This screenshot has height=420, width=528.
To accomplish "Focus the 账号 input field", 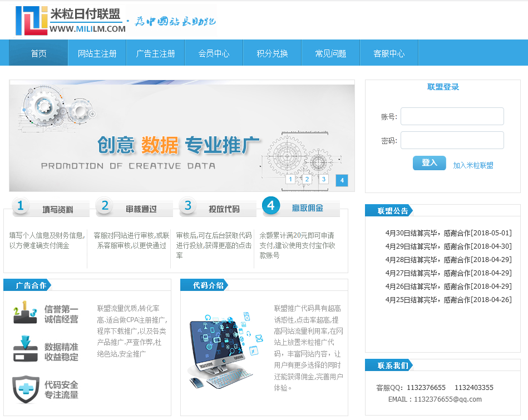I will click(x=452, y=116).
